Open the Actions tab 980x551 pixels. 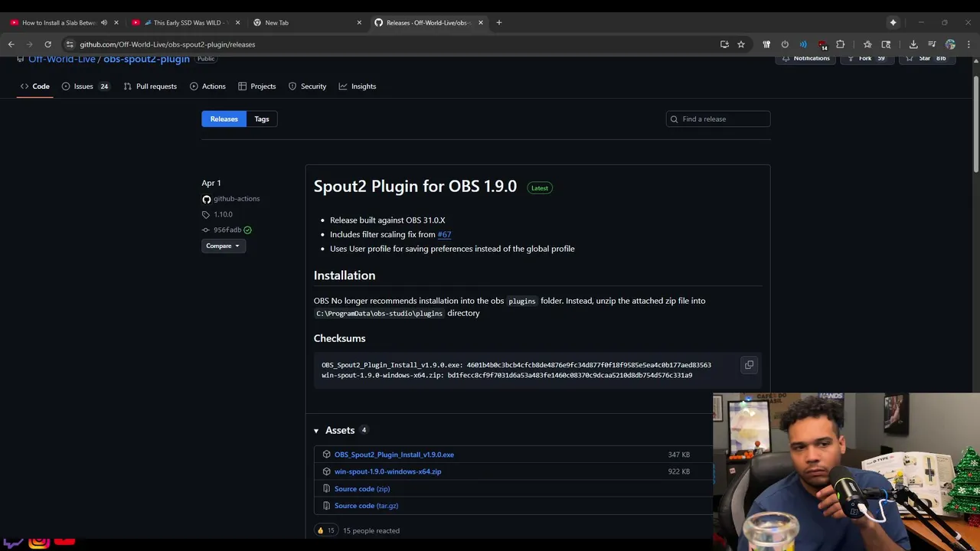click(207, 86)
